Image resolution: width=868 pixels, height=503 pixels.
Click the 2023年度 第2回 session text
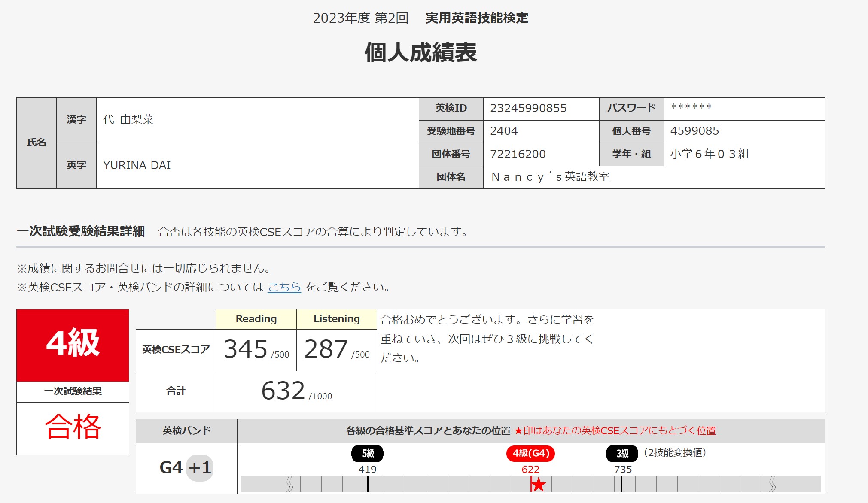pyautogui.click(x=360, y=18)
